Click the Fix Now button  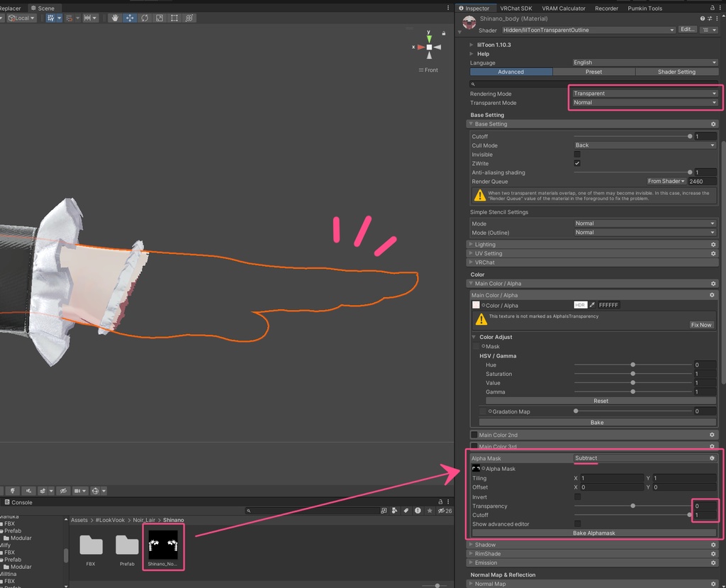click(700, 325)
